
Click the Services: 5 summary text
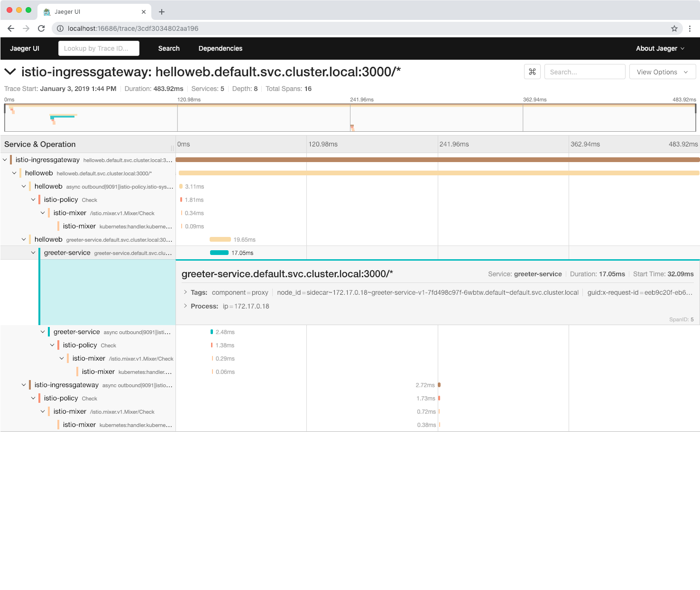tap(208, 89)
